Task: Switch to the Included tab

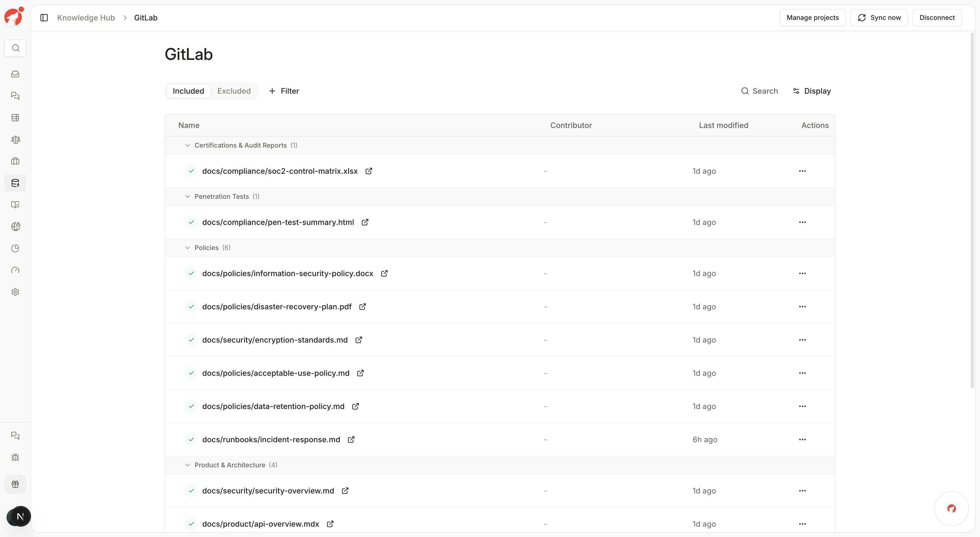Action: click(x=188, y=91)
